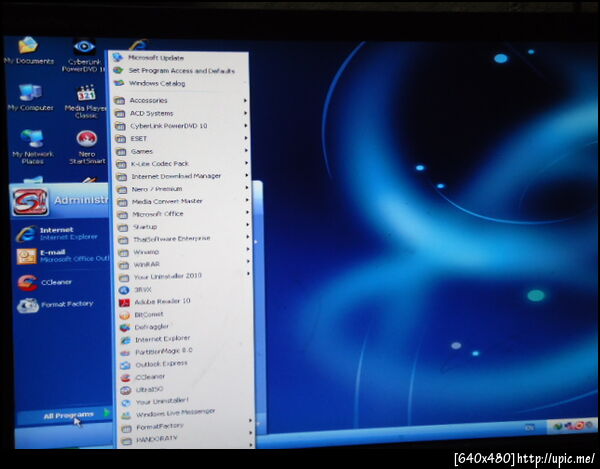The height and width of the screenshot is (469, 600).
Task: Expand the ACD Systems submenu arrow
Action: 246,113
